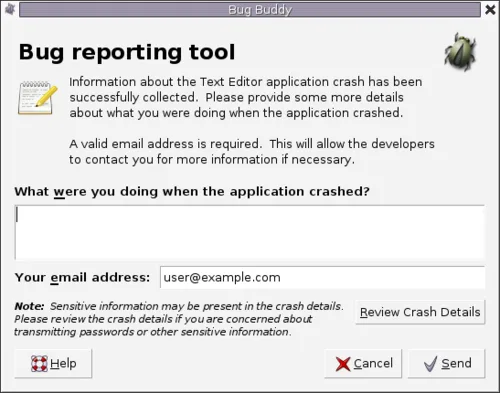500x393 pixels.
Task: Click the "Note:" sensitive information text
Action: tap(179, 319)
